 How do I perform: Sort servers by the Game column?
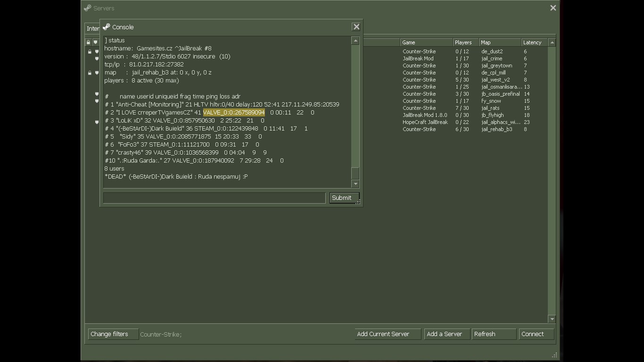coord(426,42)
